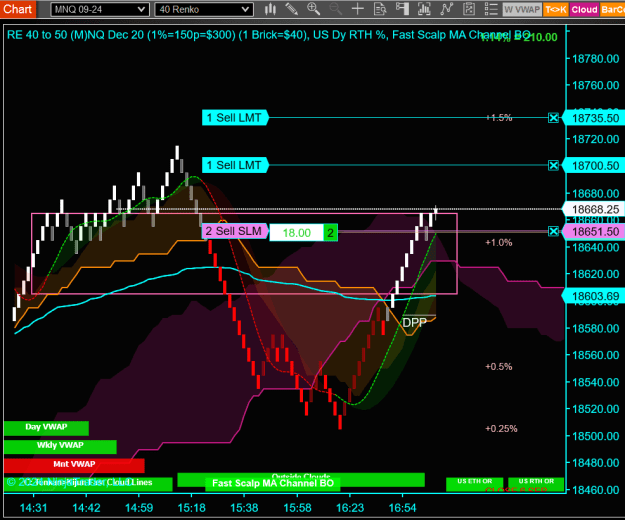625x520 pixels.
Task: Open the indicators icon
Action: coord(446,9)
